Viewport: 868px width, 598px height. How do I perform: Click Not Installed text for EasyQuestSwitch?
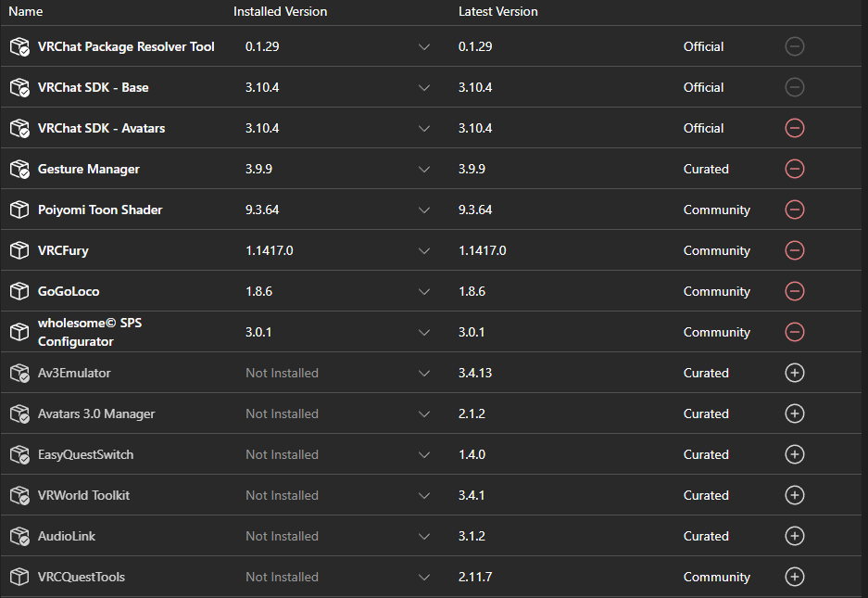pos(282,454)
